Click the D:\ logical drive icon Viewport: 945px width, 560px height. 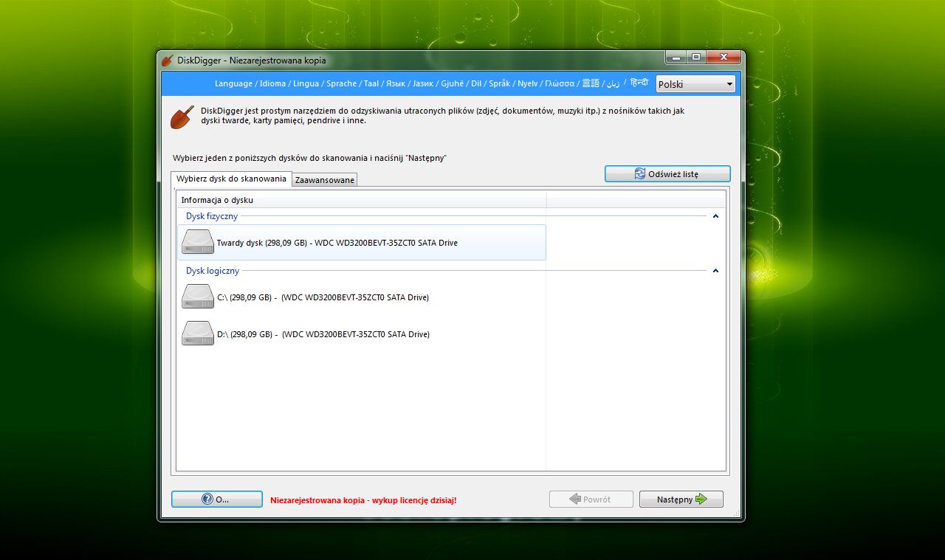[x=197, y=333]
